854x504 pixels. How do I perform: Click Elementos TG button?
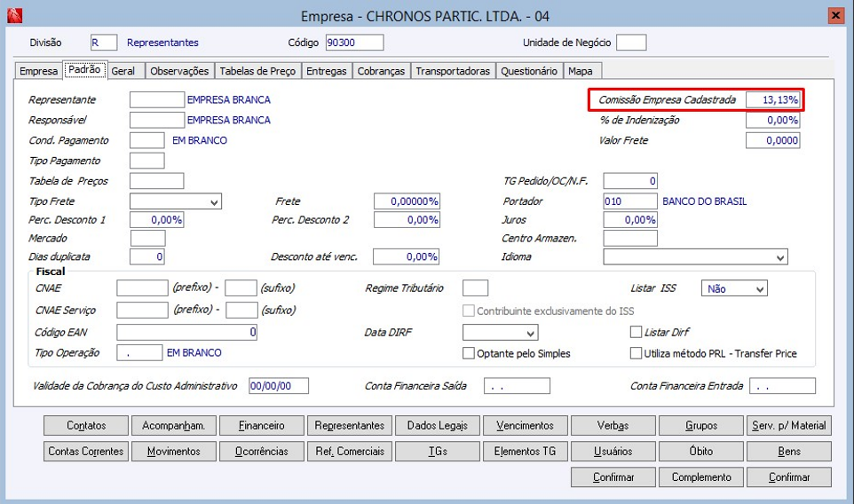click(x=525, y=452)
